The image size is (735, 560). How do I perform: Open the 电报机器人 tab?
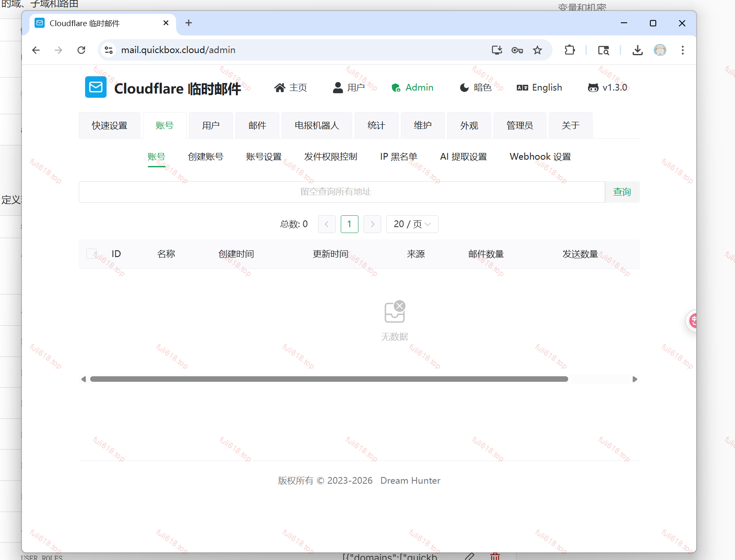pyautogui.click(x=317, y=126)
